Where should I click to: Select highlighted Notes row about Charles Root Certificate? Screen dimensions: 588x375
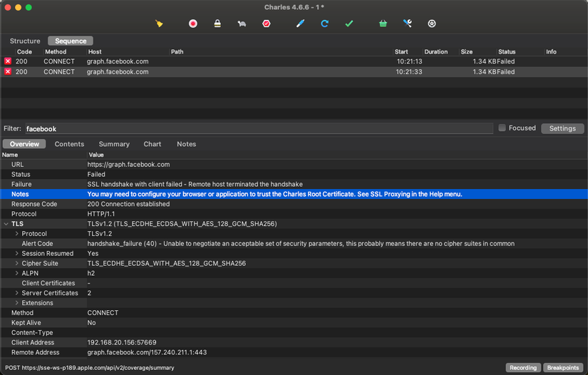pyautogui.click(x=294, y=194)
